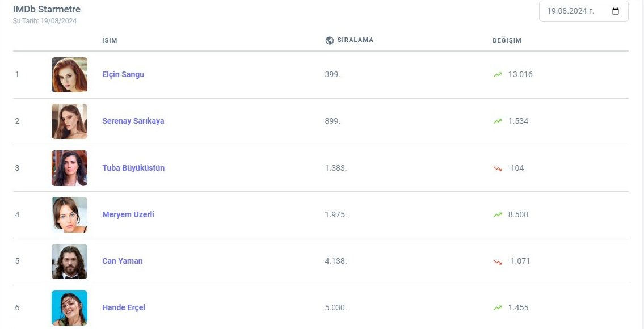The image size is (644, 329).
Task: Click Elçin Sangu's profile photo
Action: click(x=69, y=75)
